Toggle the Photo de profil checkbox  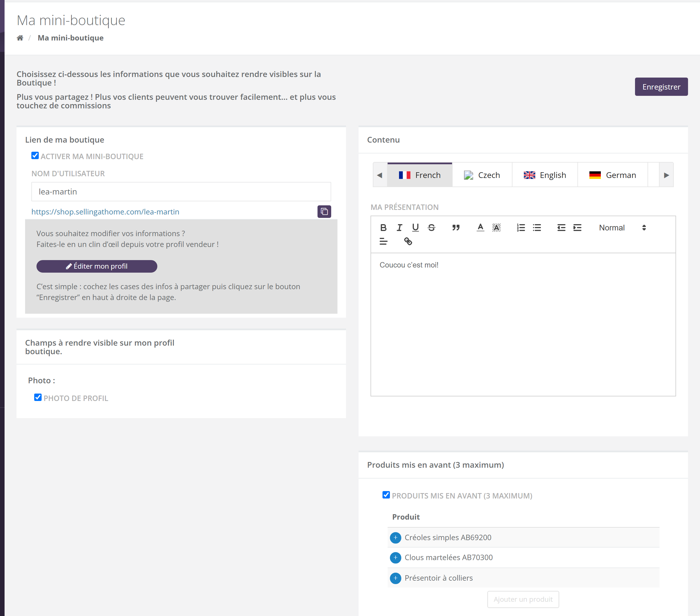(x=38, y=398)
